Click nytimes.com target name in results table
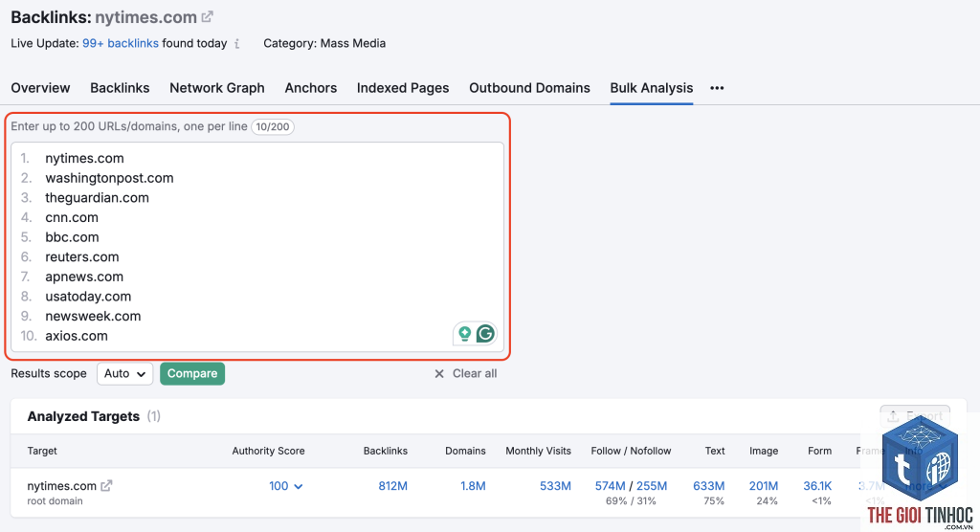This screenshot has height=532, width=980. pos(62,486)
